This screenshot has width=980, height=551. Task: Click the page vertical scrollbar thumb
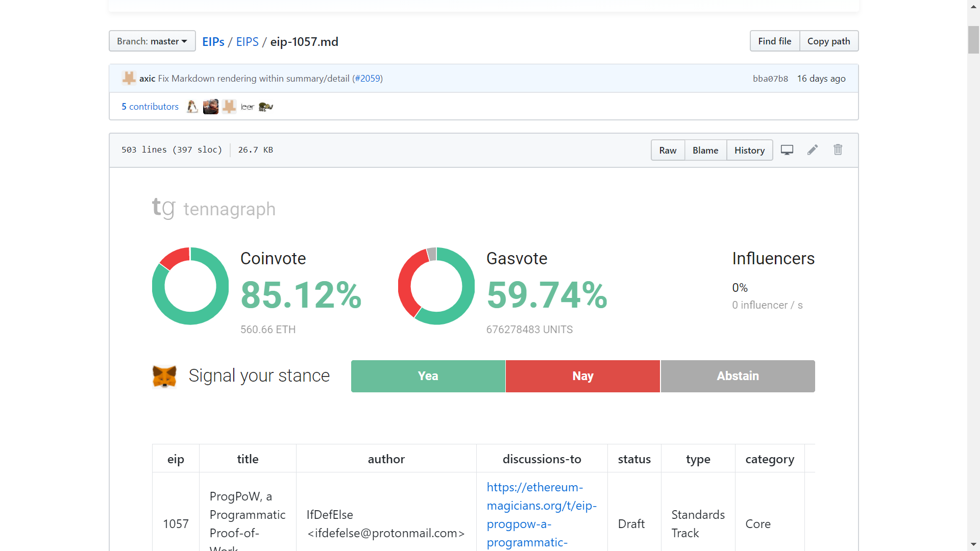pos(973,40)
